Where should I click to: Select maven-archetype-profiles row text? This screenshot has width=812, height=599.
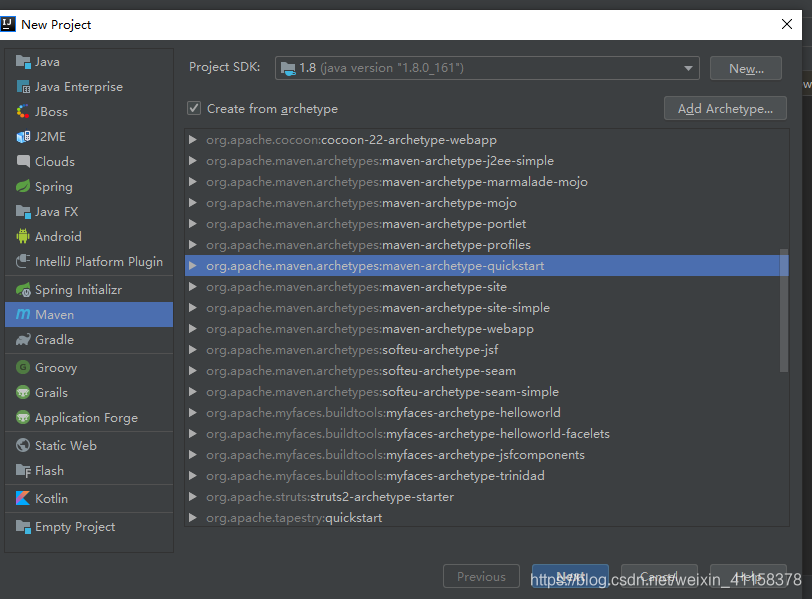coord(368,245)
